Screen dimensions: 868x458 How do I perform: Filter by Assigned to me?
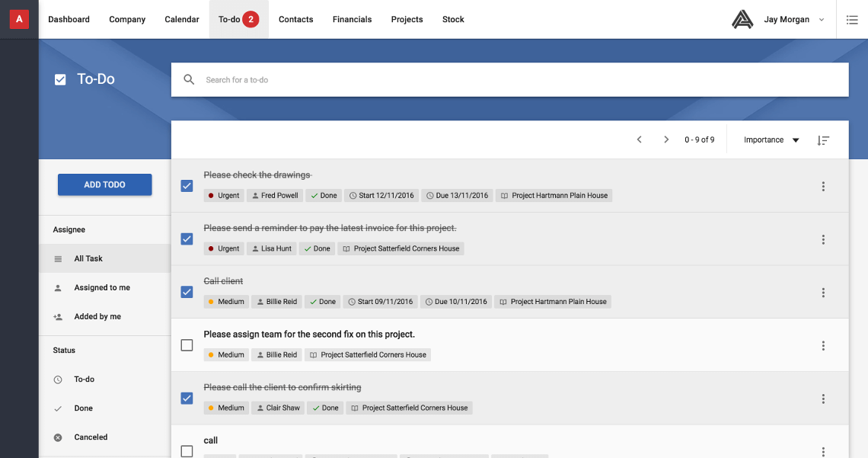[104, 288]
